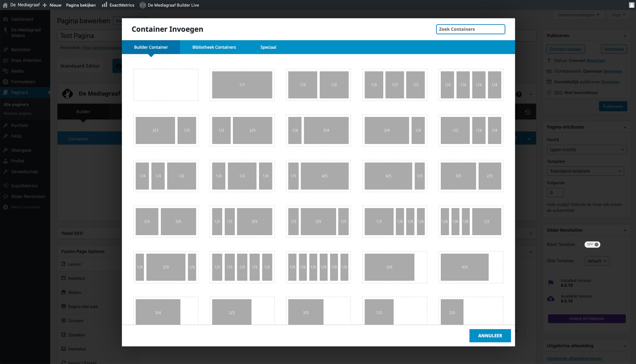The image size is (636, 364).
Task: Choose the 1/2 1/2 two-column layout
Action: coord(318,85)
